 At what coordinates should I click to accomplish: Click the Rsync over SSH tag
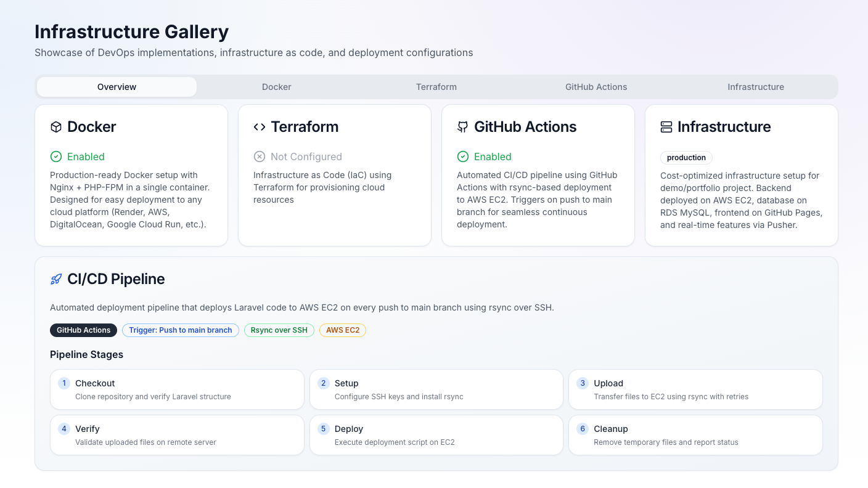(x=279, y=330)
